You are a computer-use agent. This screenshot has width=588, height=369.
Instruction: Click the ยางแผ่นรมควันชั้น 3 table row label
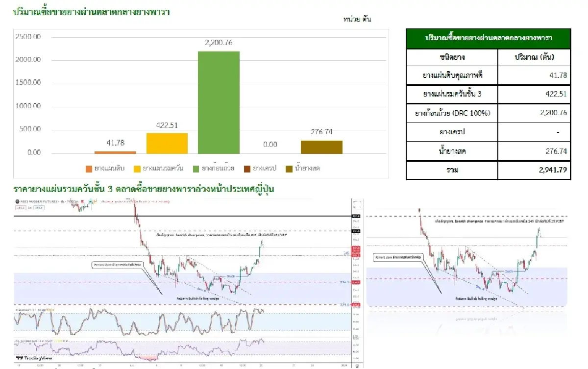452,94
